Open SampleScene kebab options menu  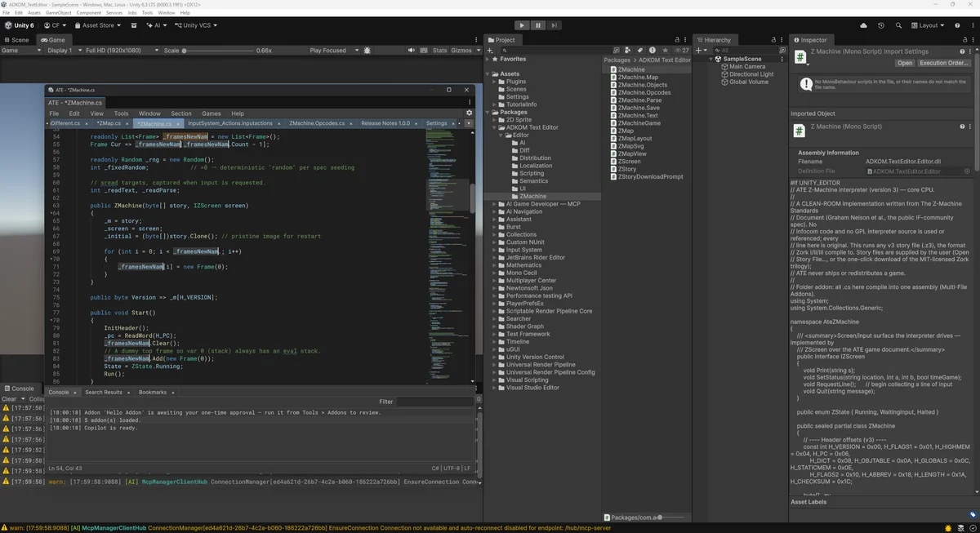(x=783, y=60)
